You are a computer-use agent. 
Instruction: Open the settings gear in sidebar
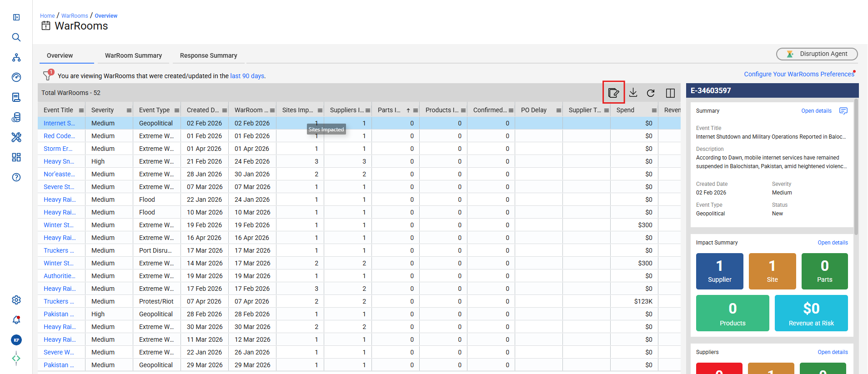tap(16, 300)
